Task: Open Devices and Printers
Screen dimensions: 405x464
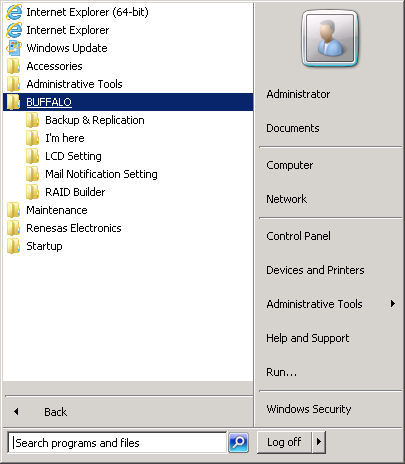Action: pos(315,270)
